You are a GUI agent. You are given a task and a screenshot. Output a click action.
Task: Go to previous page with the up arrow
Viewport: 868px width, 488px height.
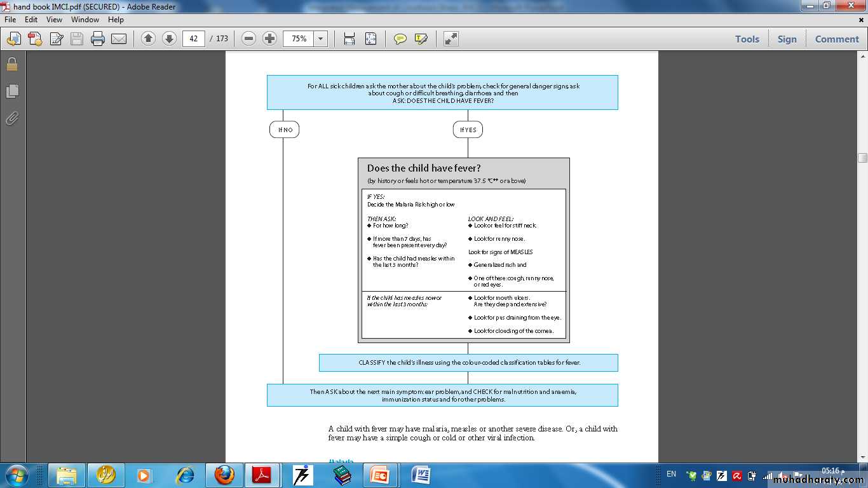148,39
